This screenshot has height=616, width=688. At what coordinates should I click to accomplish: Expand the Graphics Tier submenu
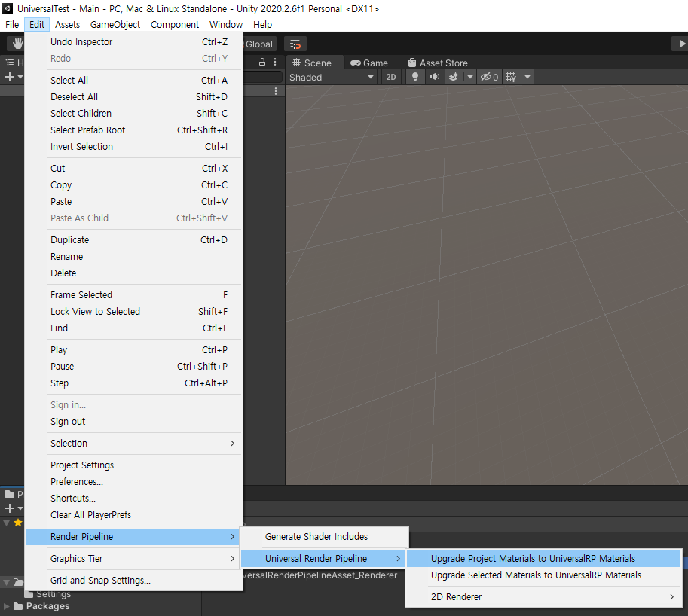[x=134, y=559]
